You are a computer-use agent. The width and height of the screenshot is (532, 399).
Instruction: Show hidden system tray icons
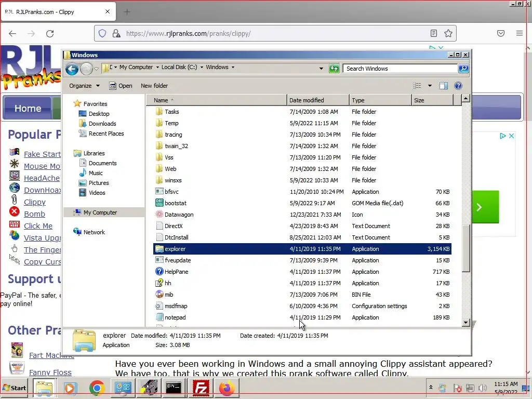[x=431, y=387]
